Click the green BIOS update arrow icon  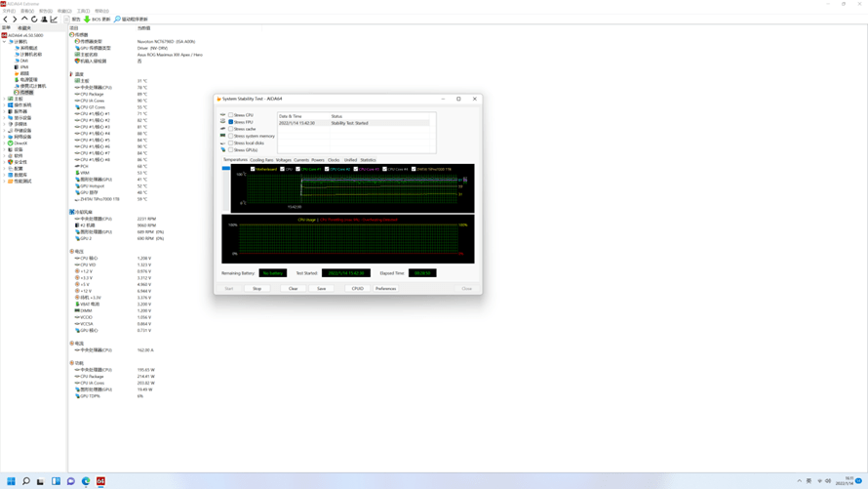87,19
